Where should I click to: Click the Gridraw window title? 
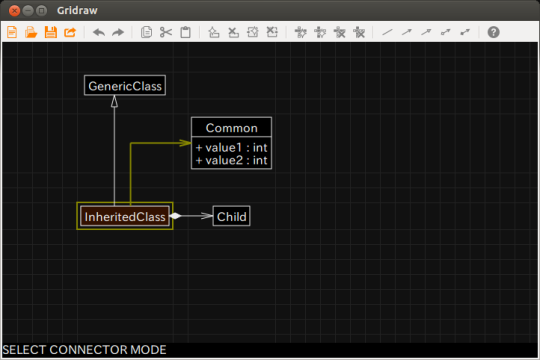coord(77,10)
